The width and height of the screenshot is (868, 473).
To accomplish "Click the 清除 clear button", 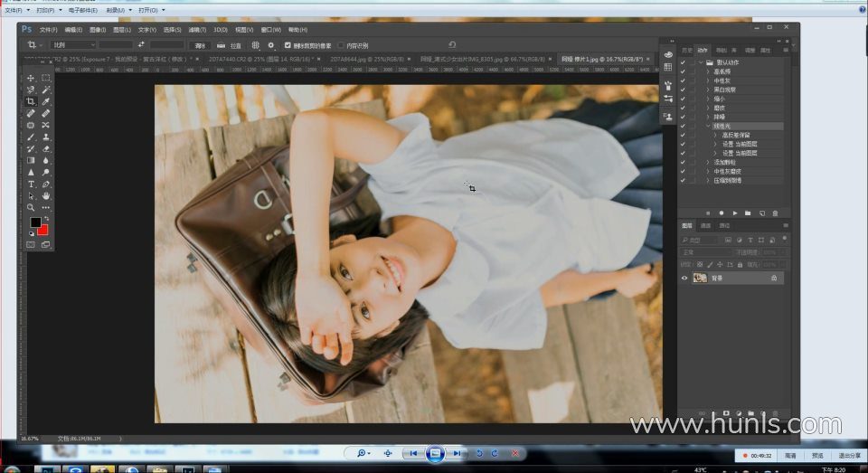I will tap(201, 45).
